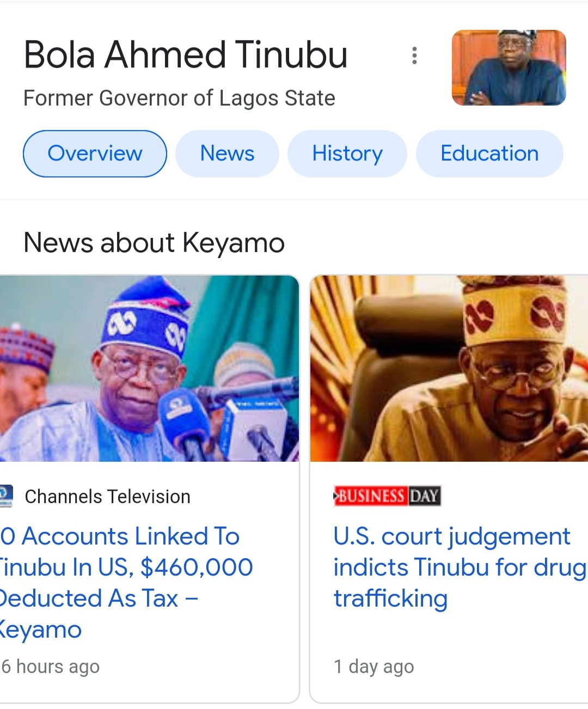Tap the News about Keyamo heading
588x709 pixels.
coord(154,243)
